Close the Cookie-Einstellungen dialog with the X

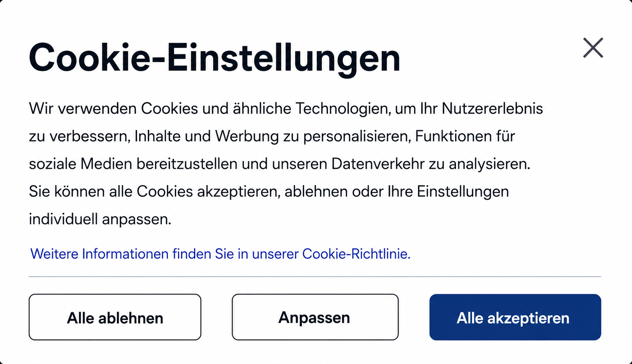coord(593,48)
